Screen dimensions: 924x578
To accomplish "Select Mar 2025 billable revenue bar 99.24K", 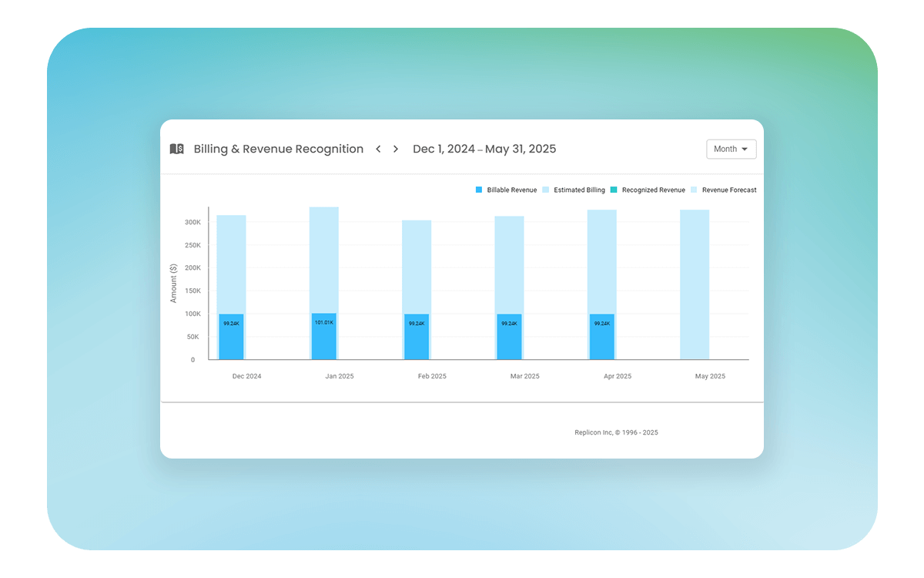I will (x=509, y=337).
